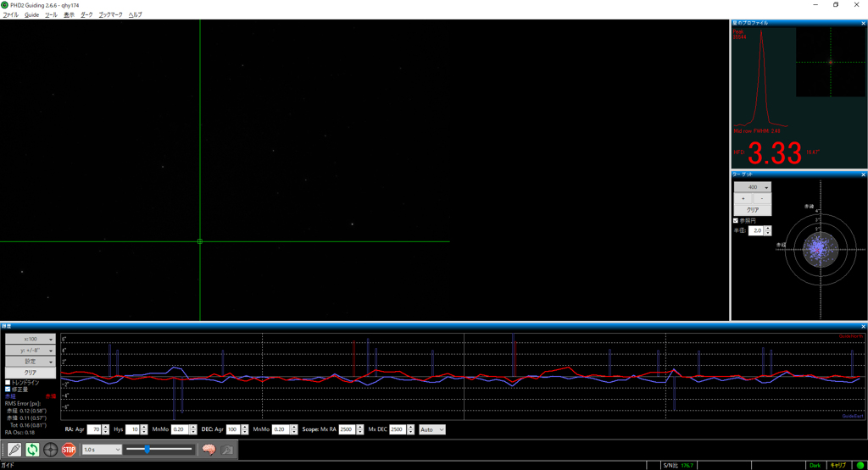868x470 pixels.
Task: Click クリア button in the history graph panel
Action: 31,373
